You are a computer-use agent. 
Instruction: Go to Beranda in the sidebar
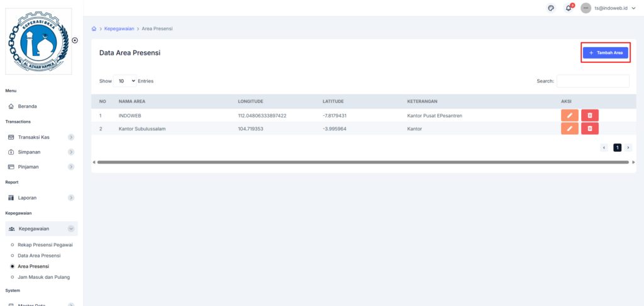(27, 106)
